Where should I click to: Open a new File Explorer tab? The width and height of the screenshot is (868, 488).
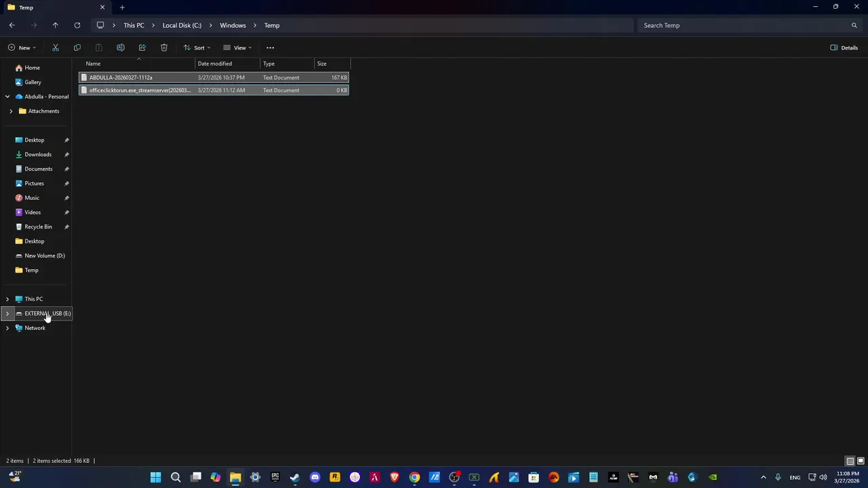[122, 7]
